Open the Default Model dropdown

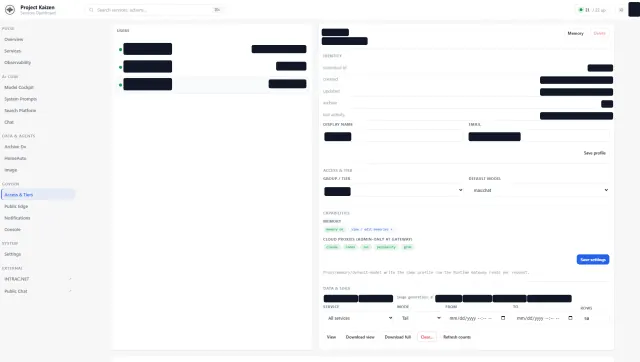(x=539, y=191)
